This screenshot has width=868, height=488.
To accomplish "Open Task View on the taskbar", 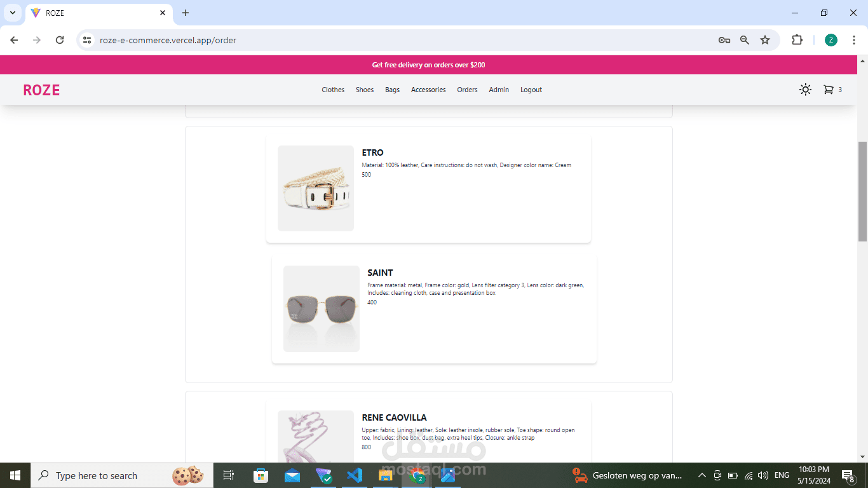I will point(229,475).
